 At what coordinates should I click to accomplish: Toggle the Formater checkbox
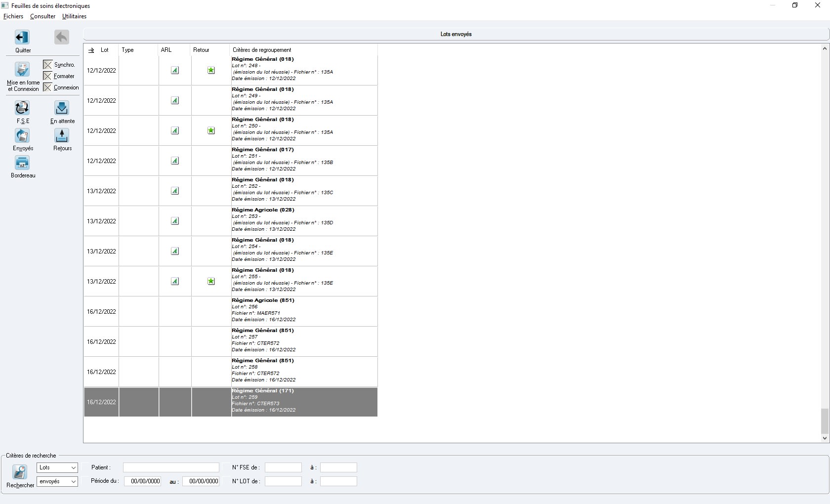coord(47,76)
